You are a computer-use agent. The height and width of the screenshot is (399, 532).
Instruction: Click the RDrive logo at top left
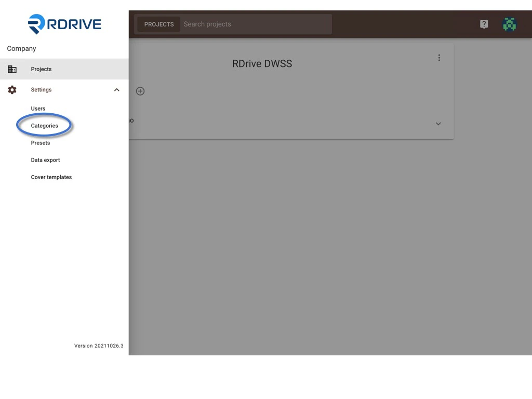click(x=64, y=23)
